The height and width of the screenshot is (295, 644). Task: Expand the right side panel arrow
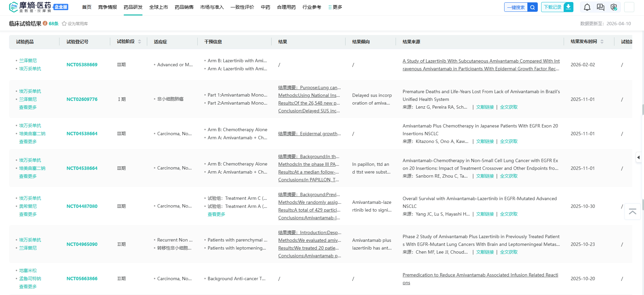click(x=638, y=157)
